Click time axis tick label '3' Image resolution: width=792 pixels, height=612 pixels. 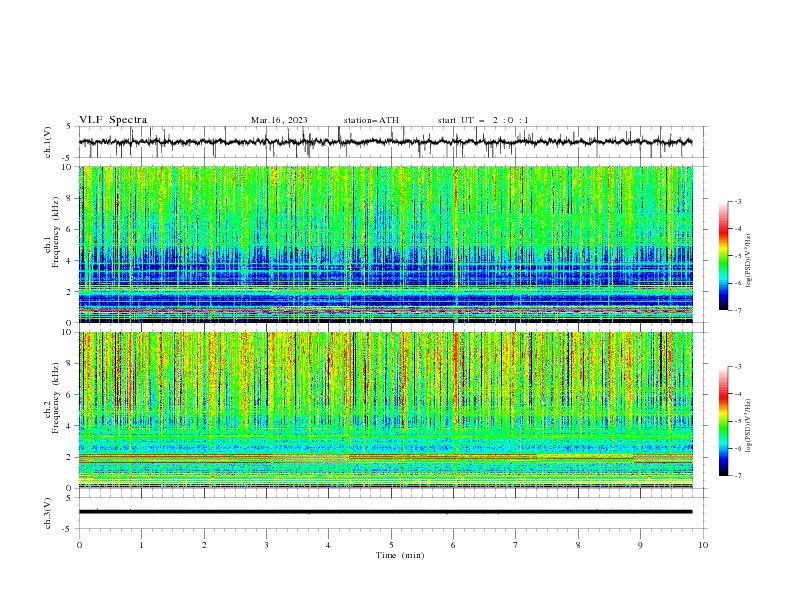[x=266, y=545]
